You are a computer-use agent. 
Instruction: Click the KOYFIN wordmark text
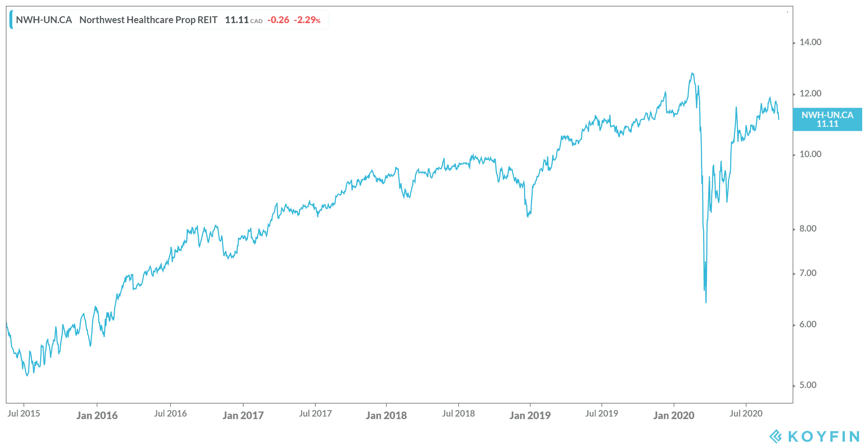[x=824, y=436]
